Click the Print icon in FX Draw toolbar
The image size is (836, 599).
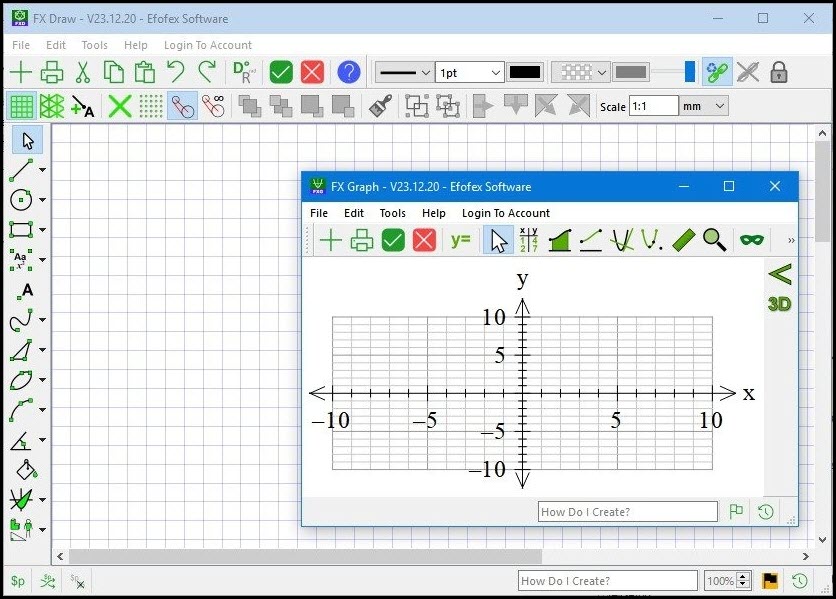[52, 72]
